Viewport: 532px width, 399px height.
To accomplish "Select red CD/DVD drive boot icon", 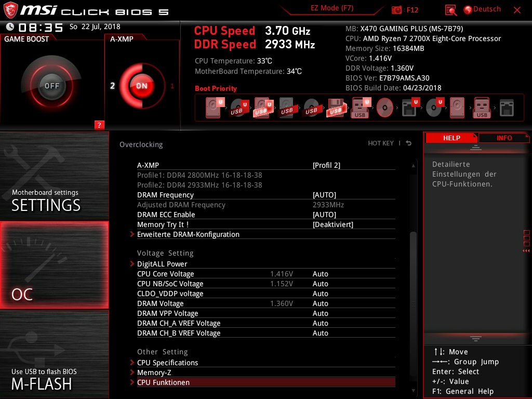I will coord(385,108).
